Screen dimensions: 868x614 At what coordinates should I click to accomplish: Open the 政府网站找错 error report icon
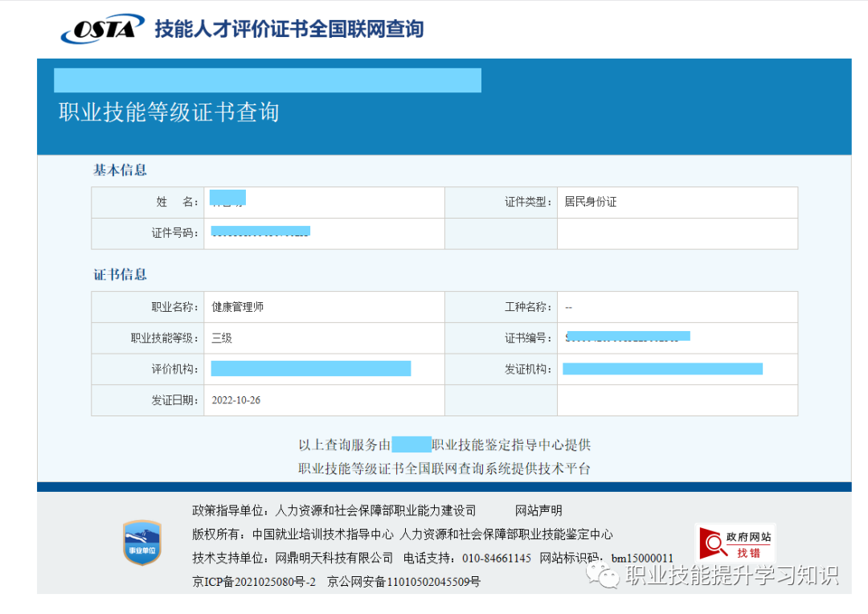point(735,542)
